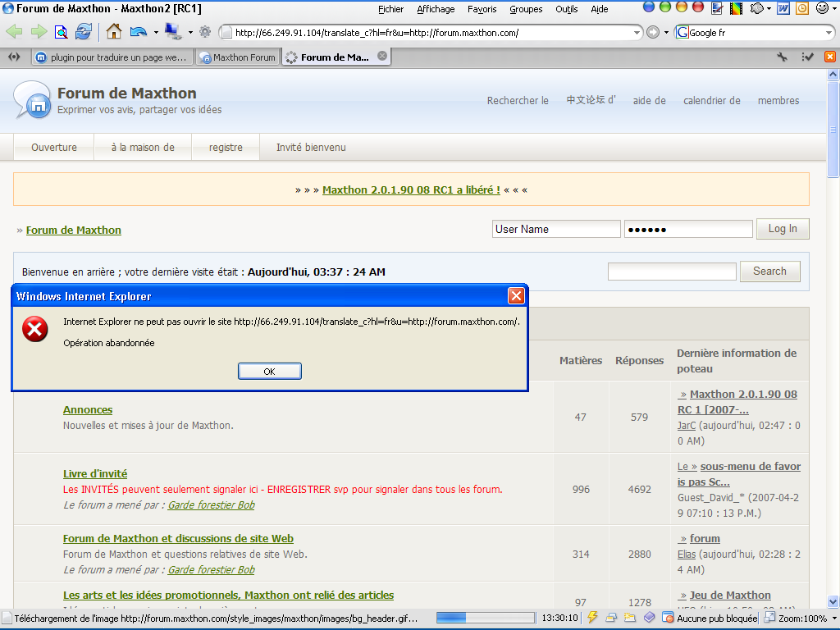Click the go button beside the address bar
This screenshot has height=630, width=840.
click(x=652, y=32)
